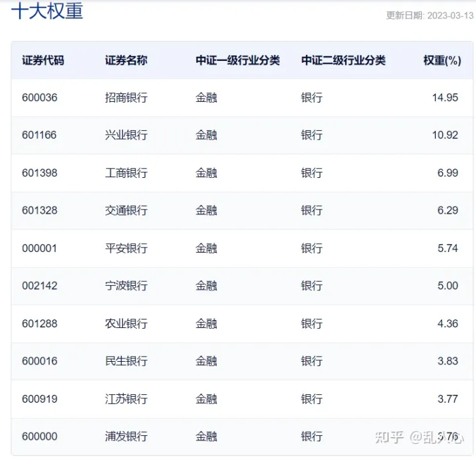The height and width of the screenshot is (457, 476).
Task: Select weight value 6.29
Action: [x=448, y=210]
